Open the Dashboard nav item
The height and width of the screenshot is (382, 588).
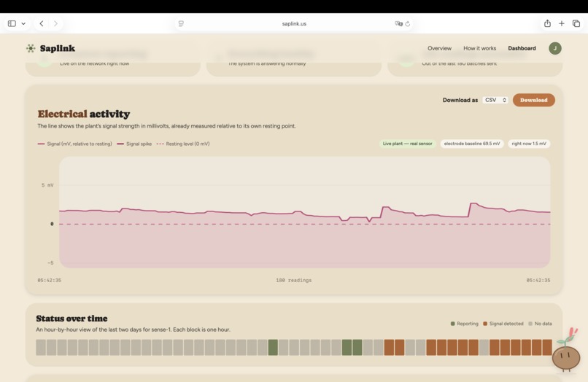(x=522, y=48)
